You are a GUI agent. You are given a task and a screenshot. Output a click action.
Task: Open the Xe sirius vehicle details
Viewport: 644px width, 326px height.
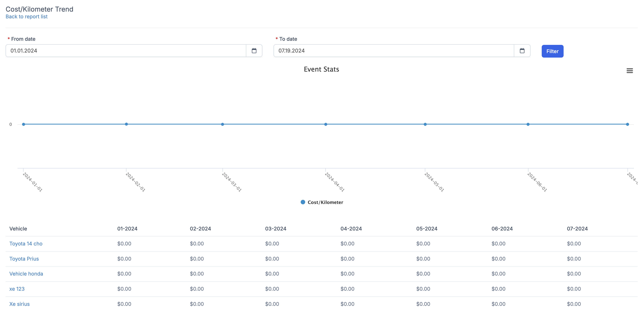[19, 304]
